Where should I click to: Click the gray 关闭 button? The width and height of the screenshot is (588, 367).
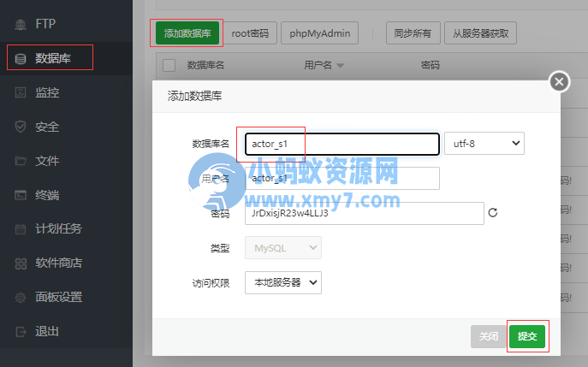coord(488,336)
